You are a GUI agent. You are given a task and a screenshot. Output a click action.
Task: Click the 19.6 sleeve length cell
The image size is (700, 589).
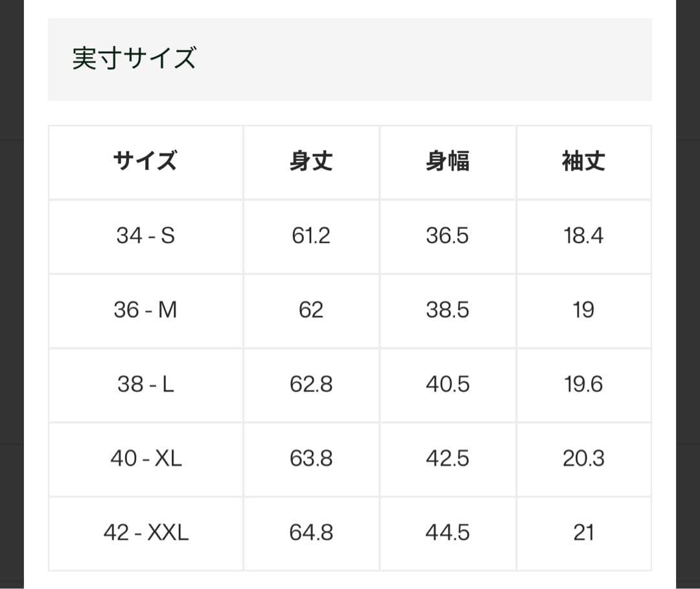583,384
